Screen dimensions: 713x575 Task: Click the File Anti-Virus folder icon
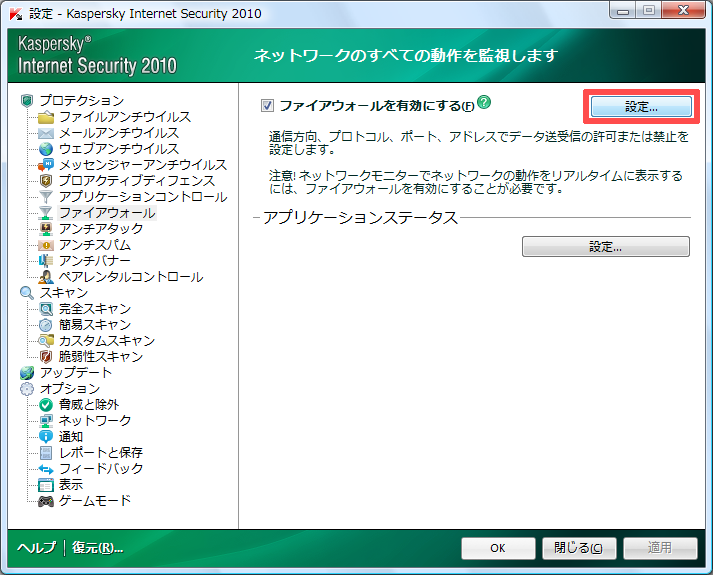point(46,117)
